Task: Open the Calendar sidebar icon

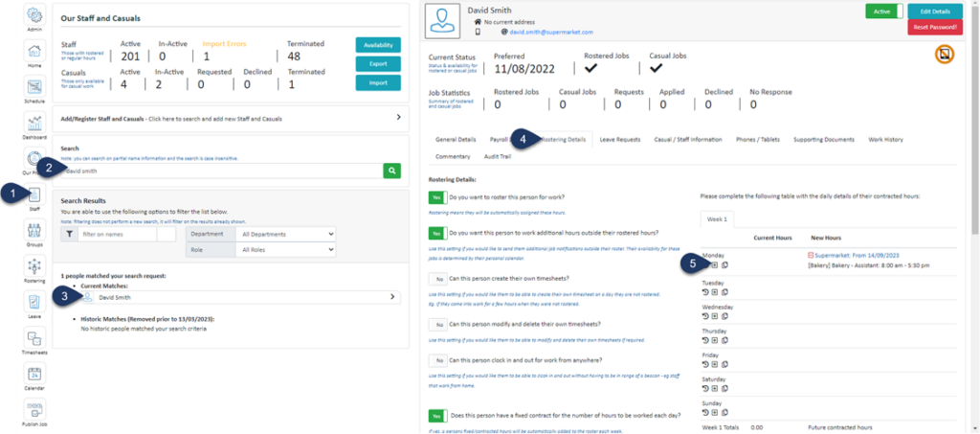Action: [x=35, y=374]
